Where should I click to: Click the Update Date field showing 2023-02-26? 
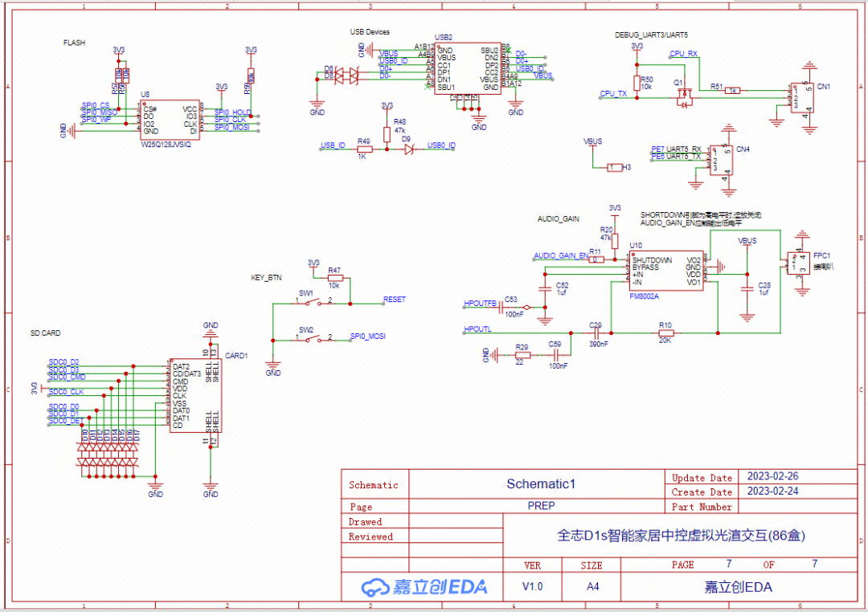(775, 477)
